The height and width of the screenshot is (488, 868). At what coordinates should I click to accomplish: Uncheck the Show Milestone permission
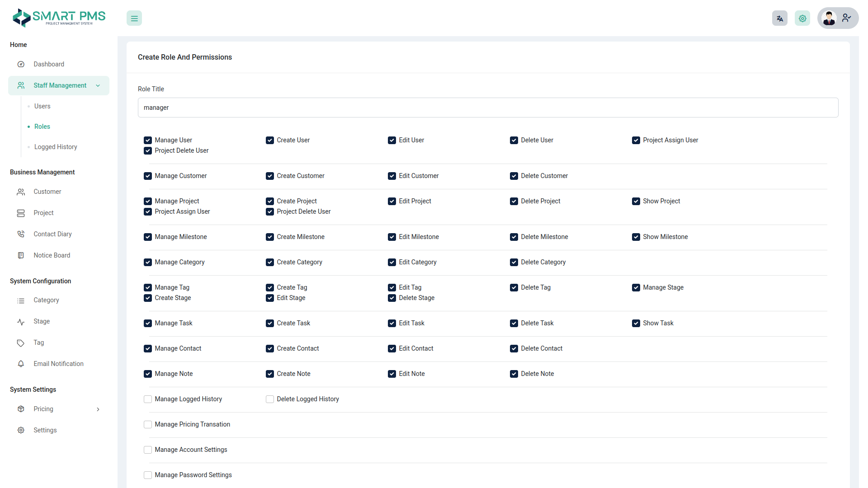pyautogui.click(x=636, y=237)
